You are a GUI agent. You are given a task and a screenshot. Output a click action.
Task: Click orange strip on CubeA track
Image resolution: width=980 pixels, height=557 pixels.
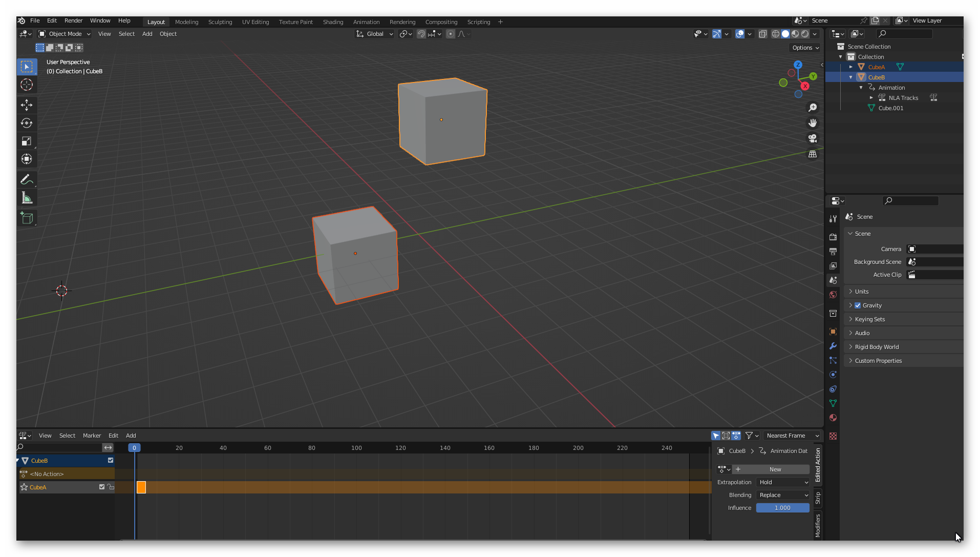pyautogui.click(x=141, y=487)
